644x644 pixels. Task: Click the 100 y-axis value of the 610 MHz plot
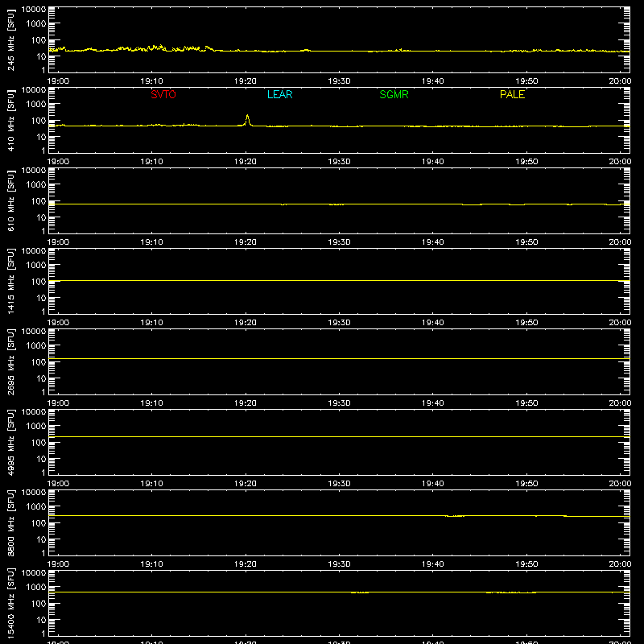click(x=39, y=201)
